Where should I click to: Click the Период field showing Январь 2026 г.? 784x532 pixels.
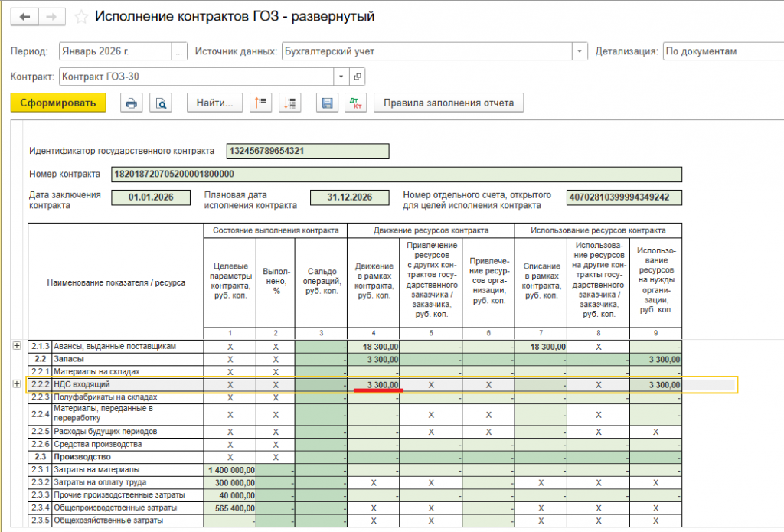point(116,51)
